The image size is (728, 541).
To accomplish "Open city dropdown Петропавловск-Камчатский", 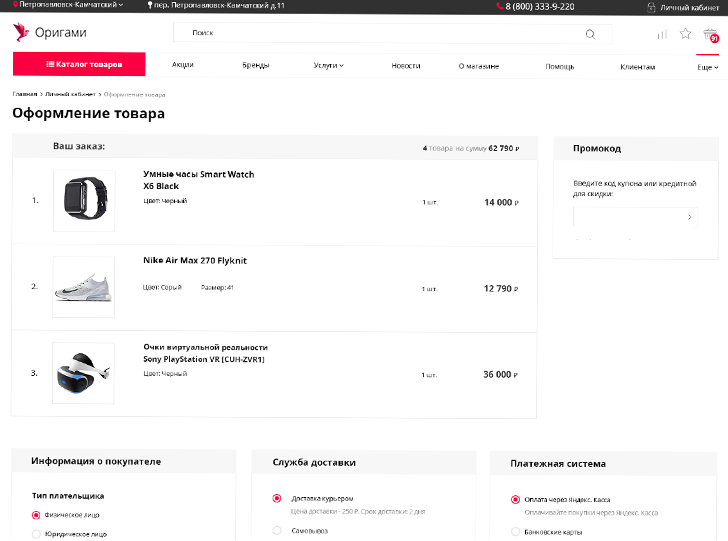I will (71, 5).
